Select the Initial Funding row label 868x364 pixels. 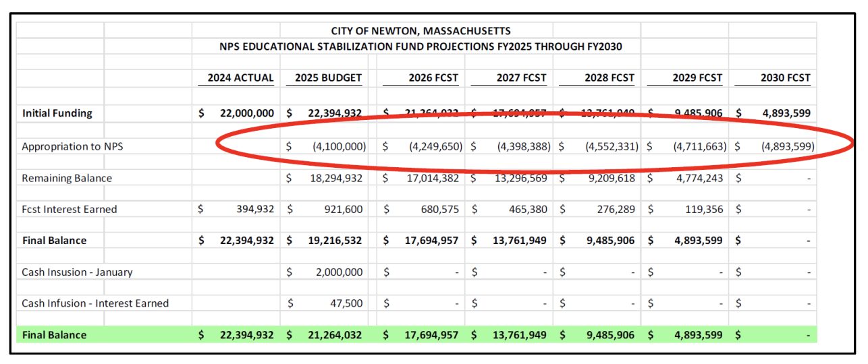(x=57, y=113)
